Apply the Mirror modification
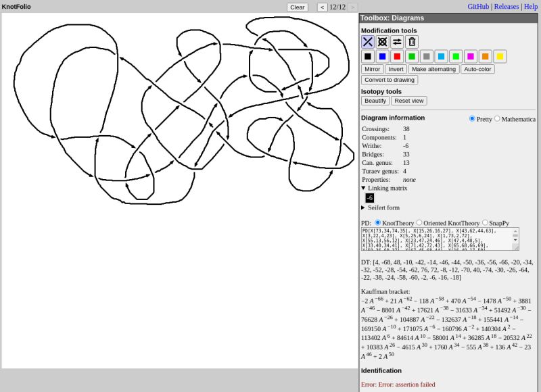 (x=372, y=69)
